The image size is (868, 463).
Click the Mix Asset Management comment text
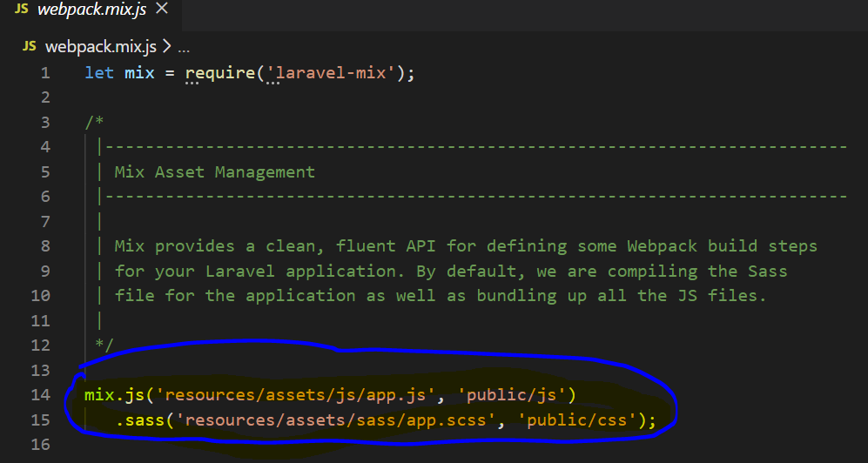click(214, 171)
